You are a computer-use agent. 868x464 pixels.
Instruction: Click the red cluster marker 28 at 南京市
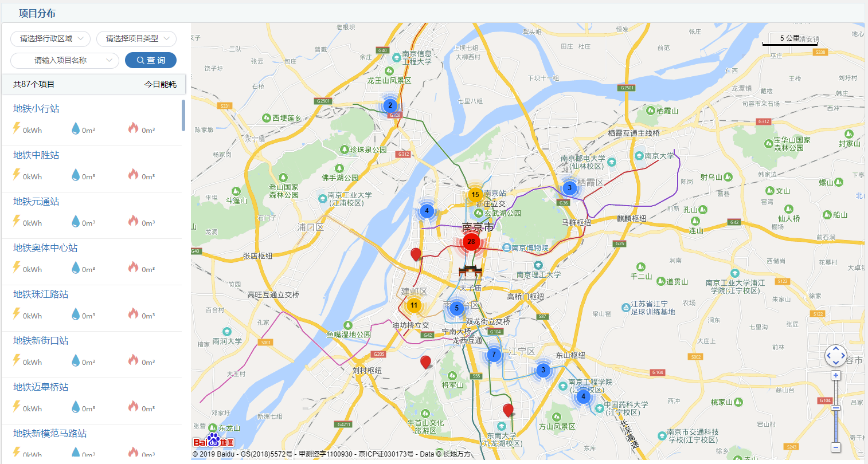pyautogui.click(x=471, y=242)
